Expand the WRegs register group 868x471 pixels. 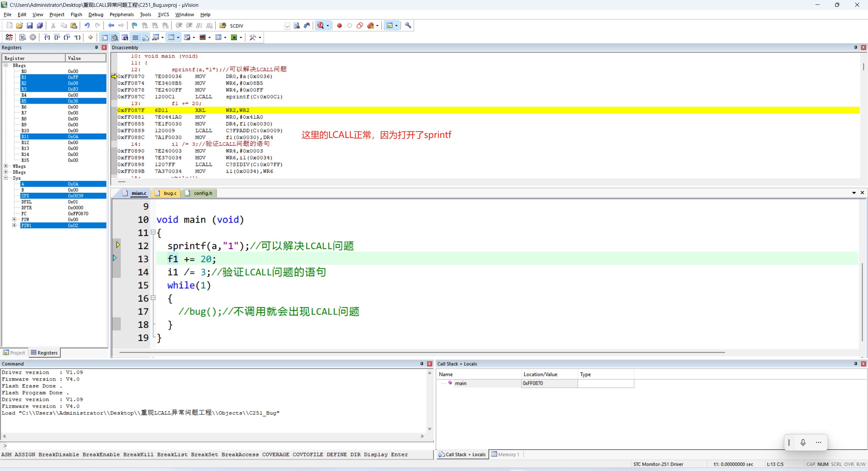(x=6, y=166)
